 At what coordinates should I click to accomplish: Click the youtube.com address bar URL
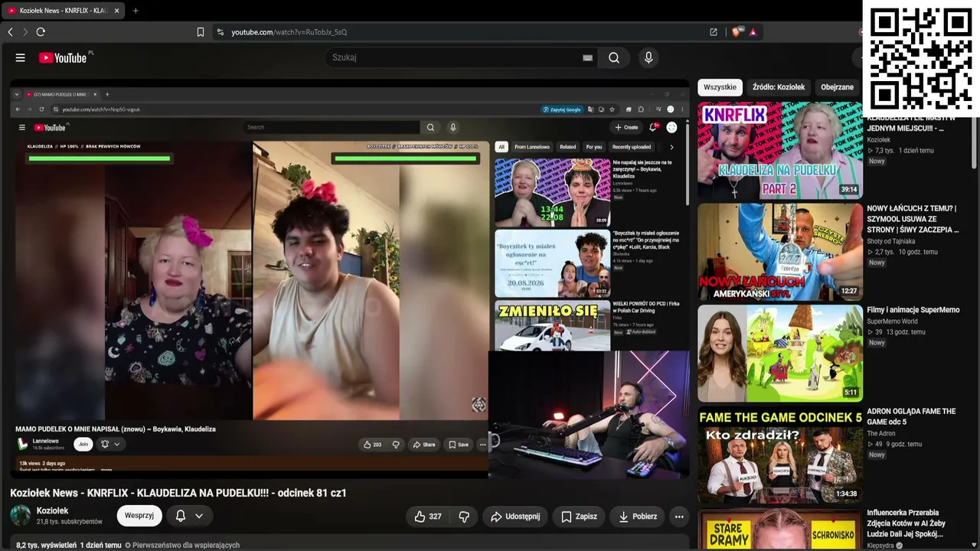[289, 32]
